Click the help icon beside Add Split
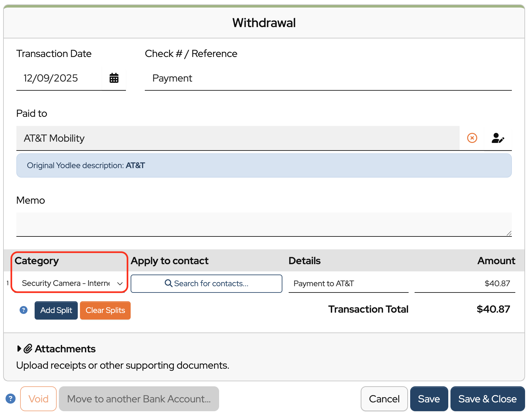532x420 pixels. [24, 310]
